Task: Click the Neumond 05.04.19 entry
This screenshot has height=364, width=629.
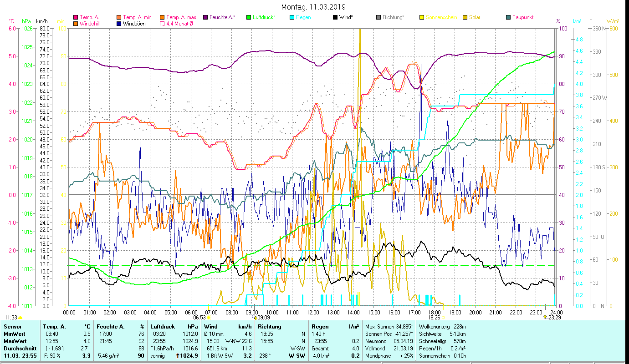Action: (x=389, y=341)
